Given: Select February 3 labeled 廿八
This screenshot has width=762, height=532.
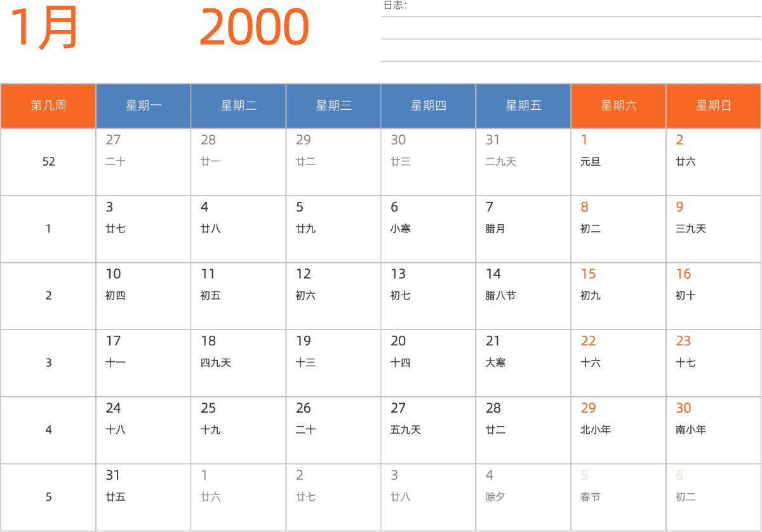Looking at the screenshot, I should pos(429,497).
